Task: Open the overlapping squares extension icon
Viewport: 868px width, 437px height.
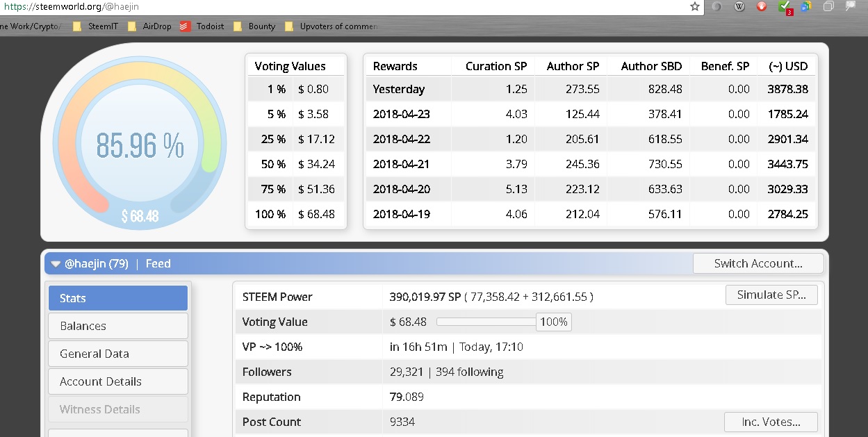Action: click(x=828, y=6)
